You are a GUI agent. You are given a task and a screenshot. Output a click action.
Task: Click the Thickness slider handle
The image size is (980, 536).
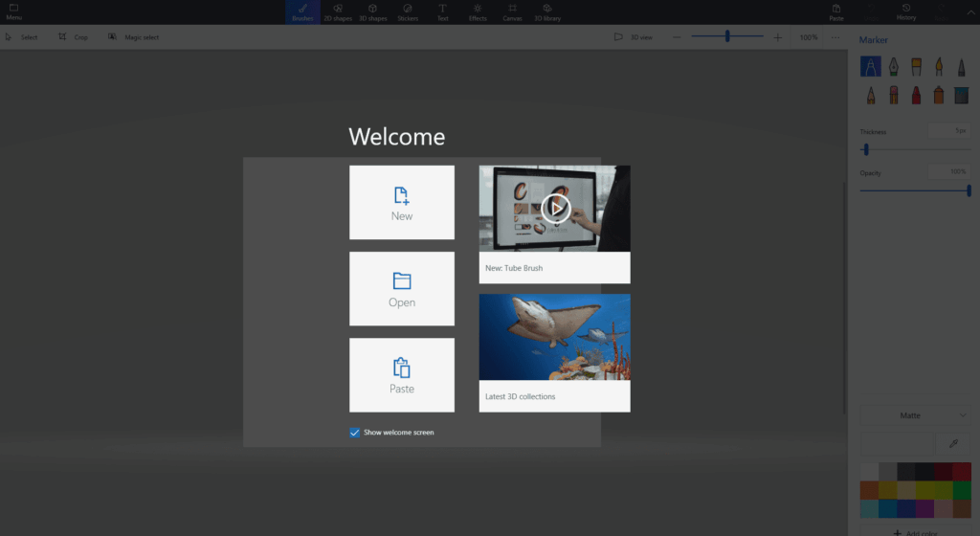(866, 149)
